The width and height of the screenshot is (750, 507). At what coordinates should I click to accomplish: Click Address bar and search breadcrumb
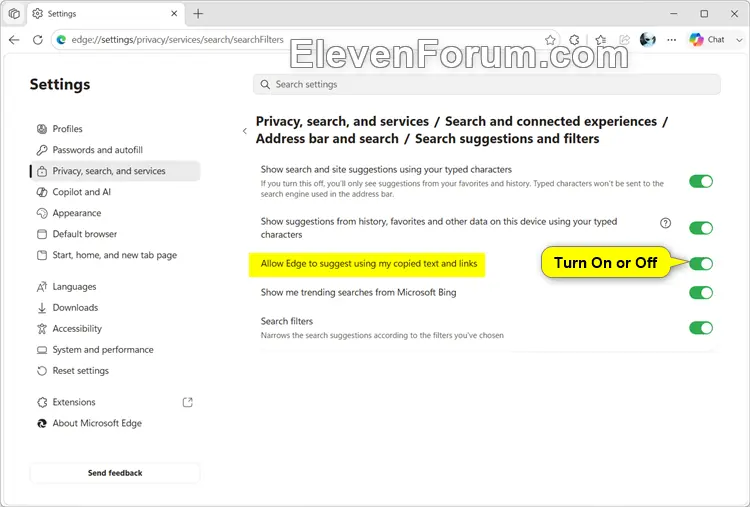327,139
